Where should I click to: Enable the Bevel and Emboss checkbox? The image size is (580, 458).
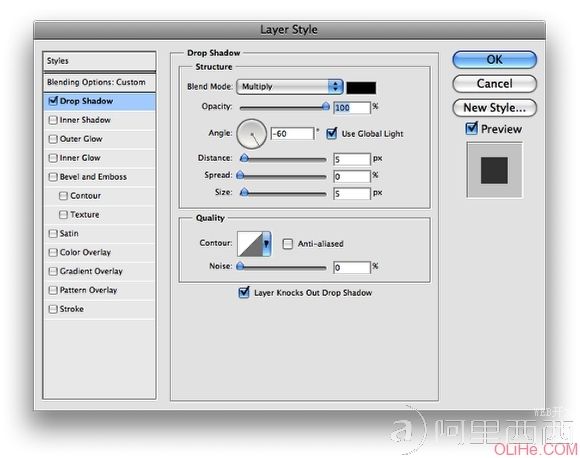point(53,176)
